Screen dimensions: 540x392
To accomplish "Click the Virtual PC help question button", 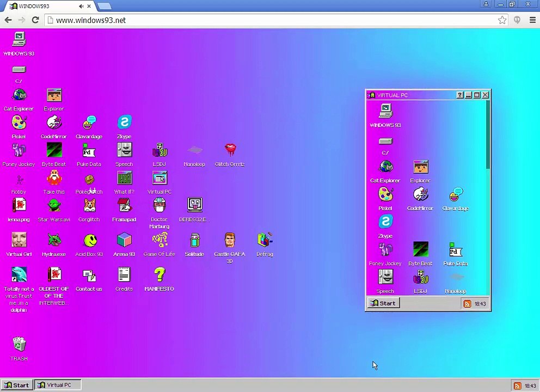I will click(x=460, y=95).
